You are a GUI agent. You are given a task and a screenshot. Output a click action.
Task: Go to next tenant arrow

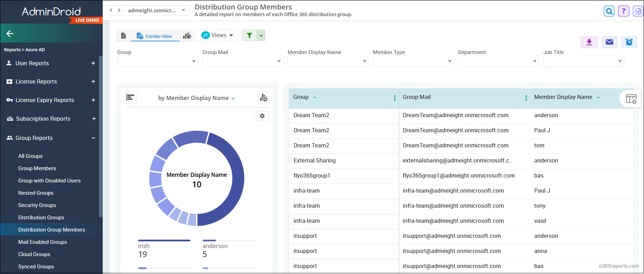pos(119,10)
